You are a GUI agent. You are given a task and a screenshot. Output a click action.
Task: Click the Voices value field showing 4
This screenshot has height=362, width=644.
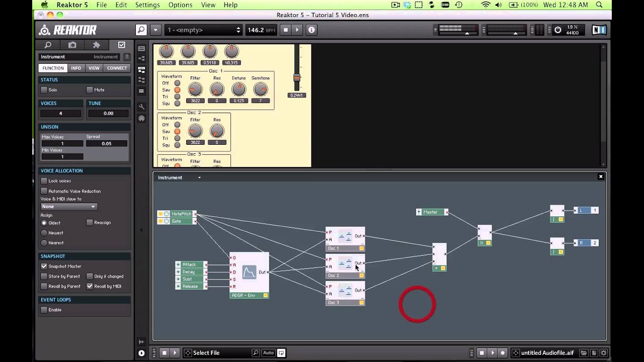[61, 113]
